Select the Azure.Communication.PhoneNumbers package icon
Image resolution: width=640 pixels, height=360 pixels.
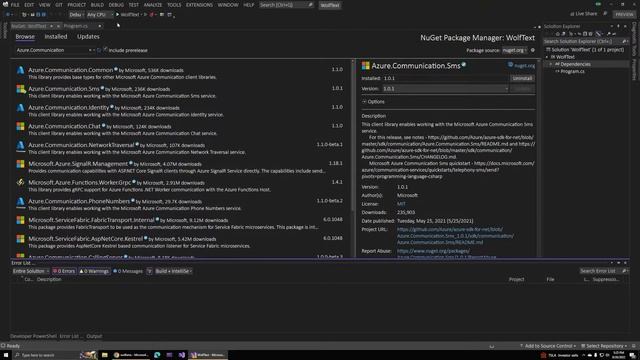coord(20,202)
